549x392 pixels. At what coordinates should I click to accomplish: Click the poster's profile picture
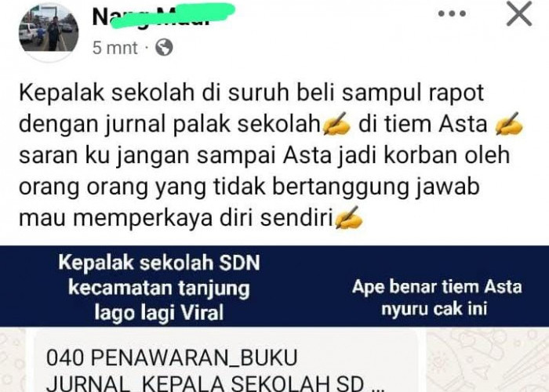pos(49,32)
